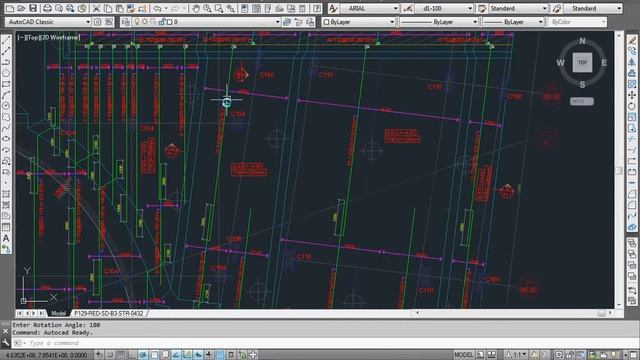Open Dimension Style manager icon beside d1-100
The image size is (640, 360).
tap(407, 8)
